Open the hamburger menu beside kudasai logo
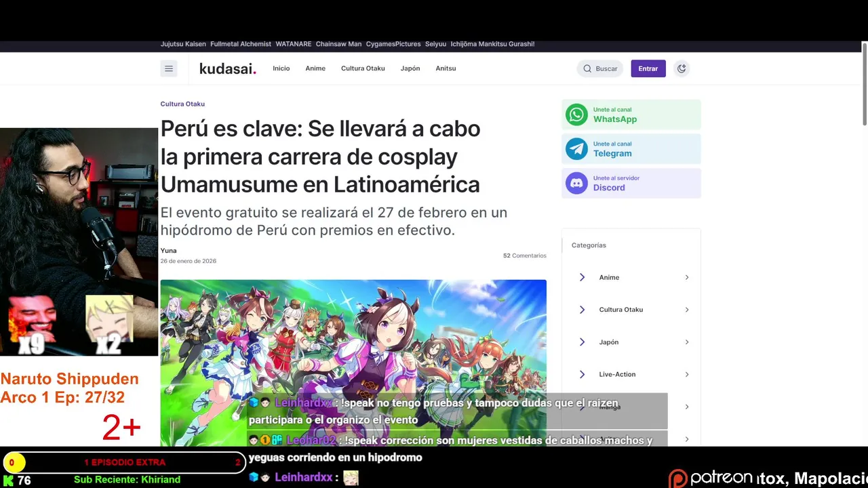Viewport: 868px width, 488px height. point(169,68)
